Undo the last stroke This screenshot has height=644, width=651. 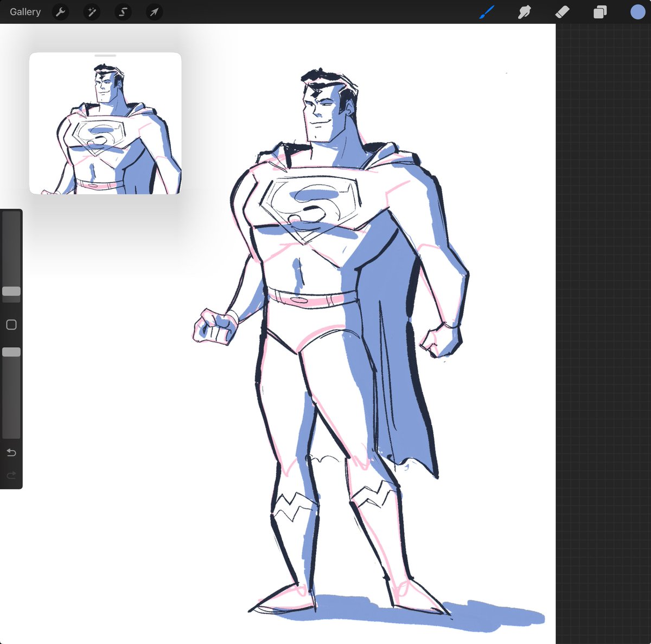[11, 452]
